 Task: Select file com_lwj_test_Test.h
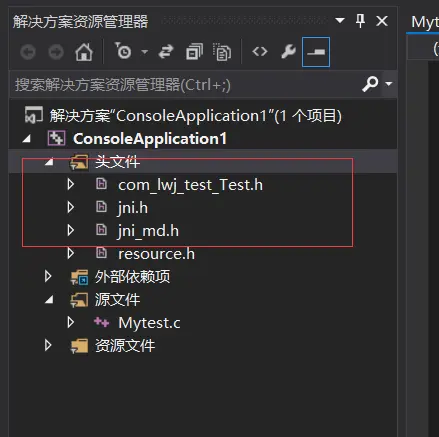coord(190,185)
